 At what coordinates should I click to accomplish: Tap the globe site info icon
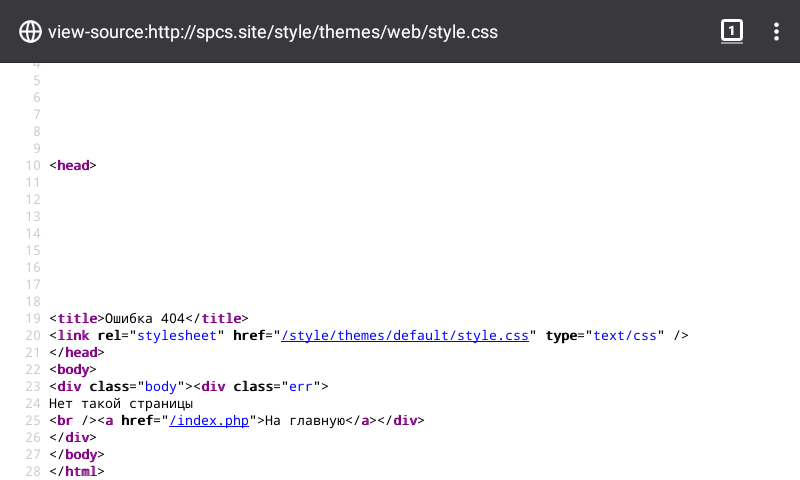coord(31,32)
